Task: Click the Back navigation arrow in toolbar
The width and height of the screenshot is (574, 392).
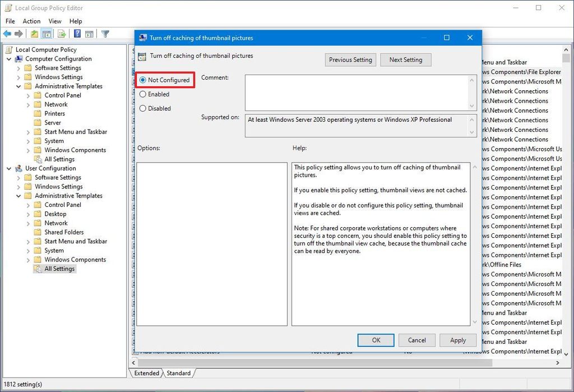Action: click(7, 34)
